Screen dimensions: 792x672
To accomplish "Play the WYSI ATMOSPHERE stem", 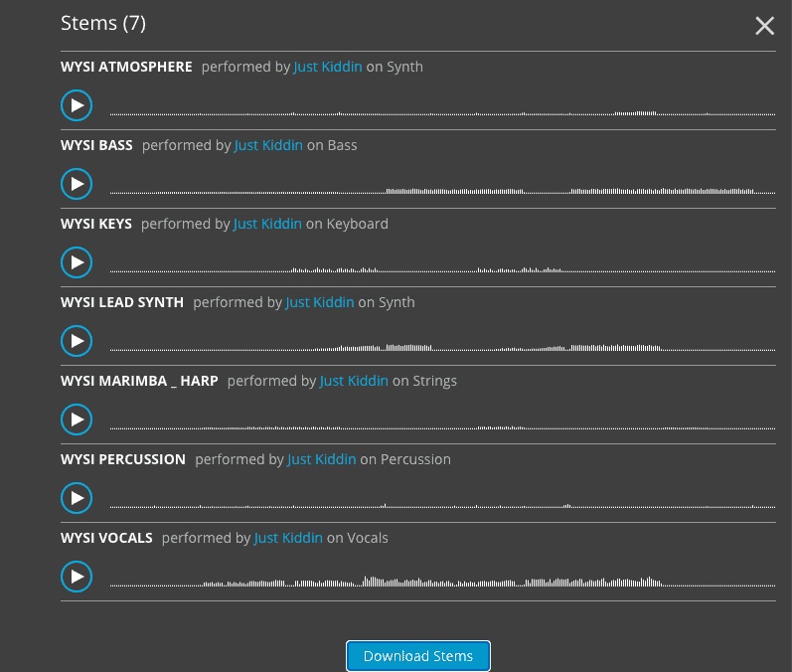I will click(77, 105).
